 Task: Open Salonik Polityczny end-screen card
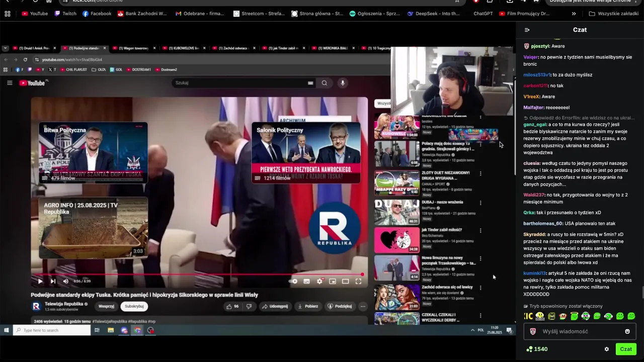pyautogui.click(x=306, y=153)
